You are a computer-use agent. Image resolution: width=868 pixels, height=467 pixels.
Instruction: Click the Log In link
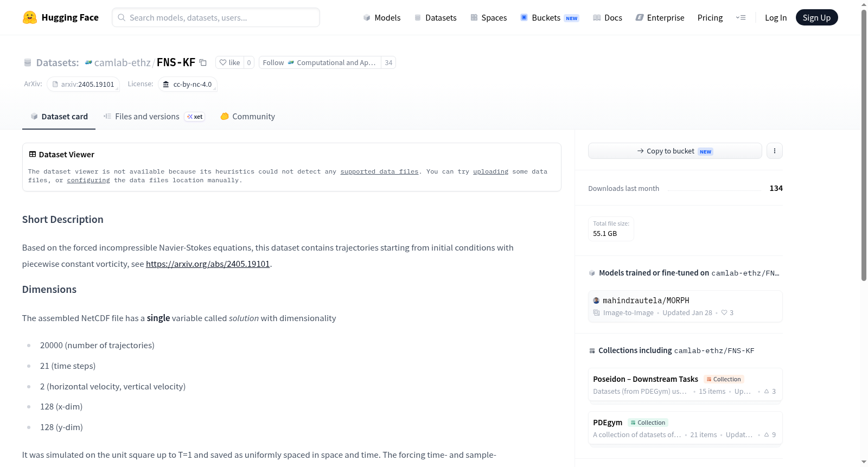click(776, 17)
